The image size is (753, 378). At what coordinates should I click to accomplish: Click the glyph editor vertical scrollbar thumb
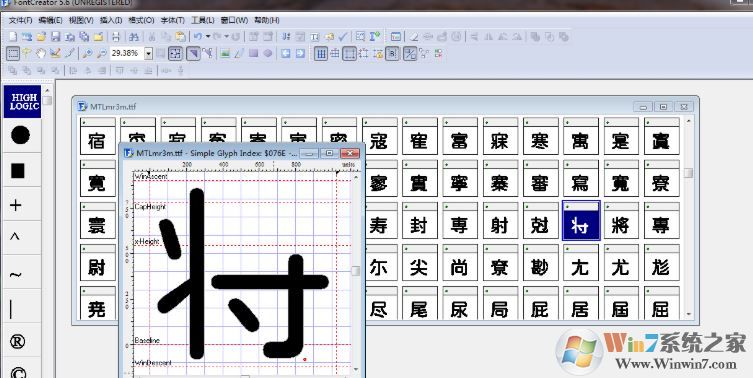tap(356, 271)
